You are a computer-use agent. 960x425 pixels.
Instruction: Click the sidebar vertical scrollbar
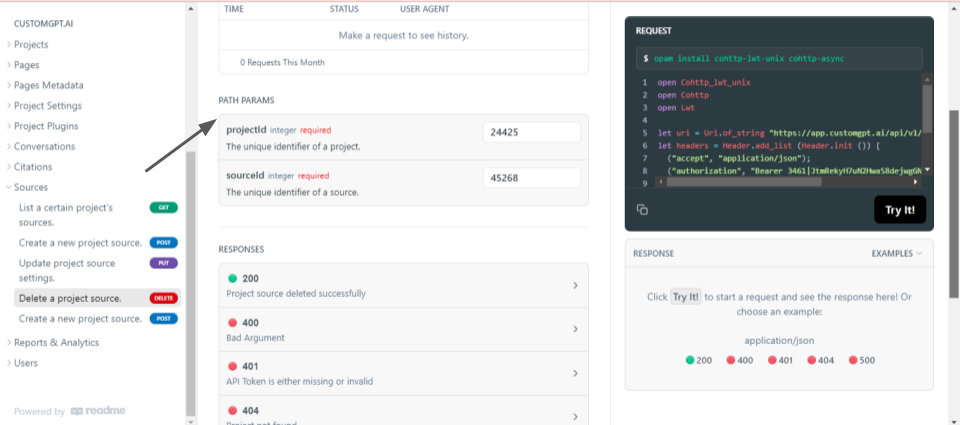point(190,282)
